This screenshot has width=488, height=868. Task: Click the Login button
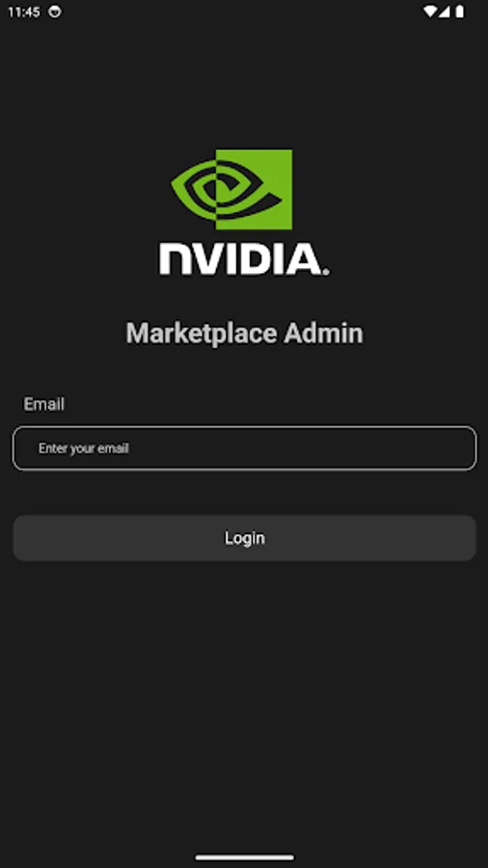click(x=244, y=538)
